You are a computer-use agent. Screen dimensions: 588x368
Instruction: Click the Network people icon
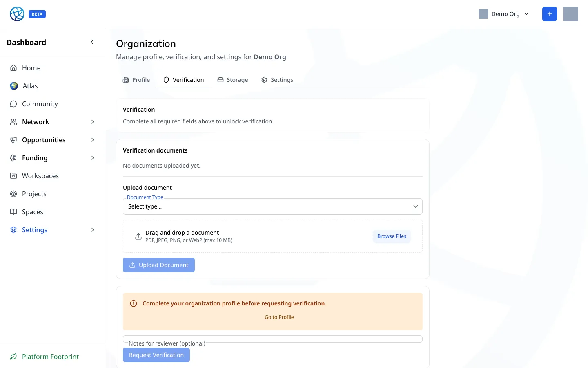(x=13, y=122)
